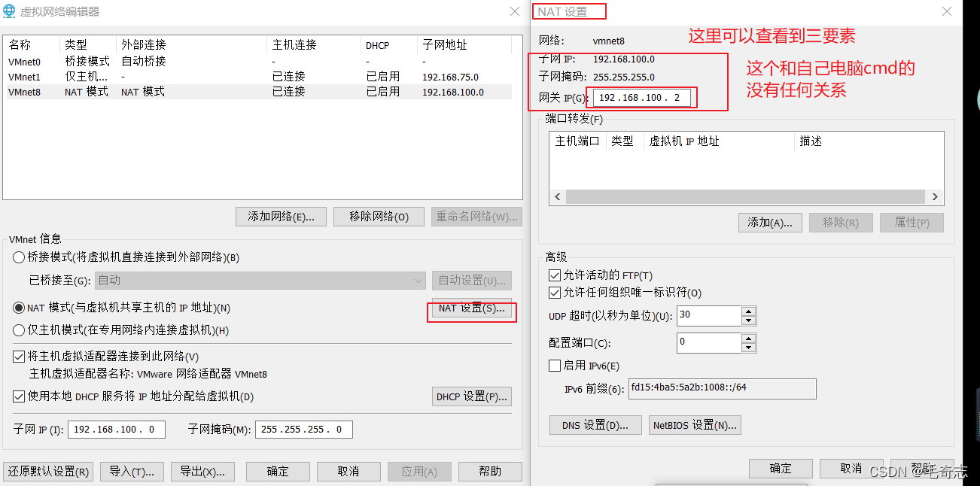The height and width of the screenshot is (486, 980).
Task: Click the IPv6 前缀 input field
Action: click(x=722, y=388)
